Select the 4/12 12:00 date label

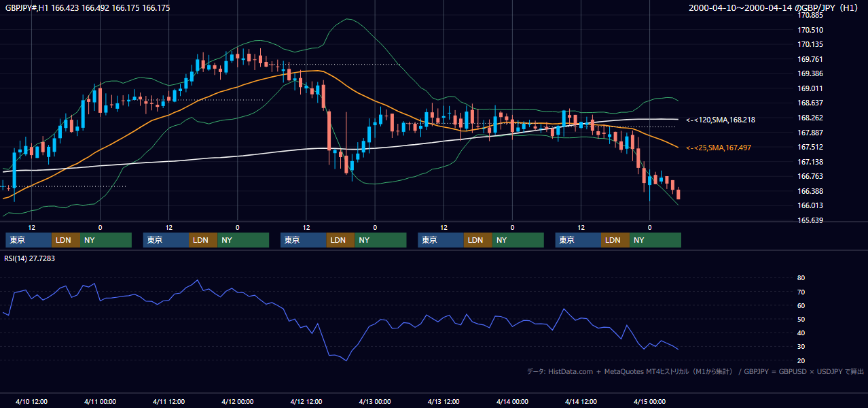(x=306, y=401)
